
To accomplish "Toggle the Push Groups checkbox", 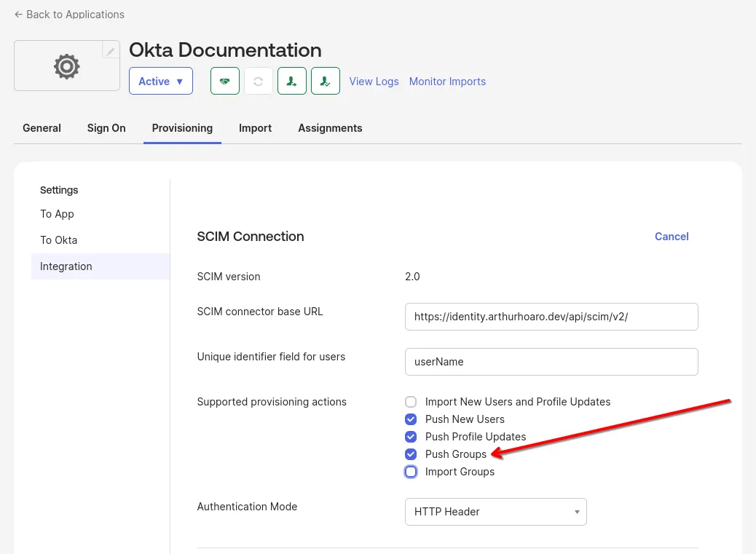I will [x=411, y=454].
